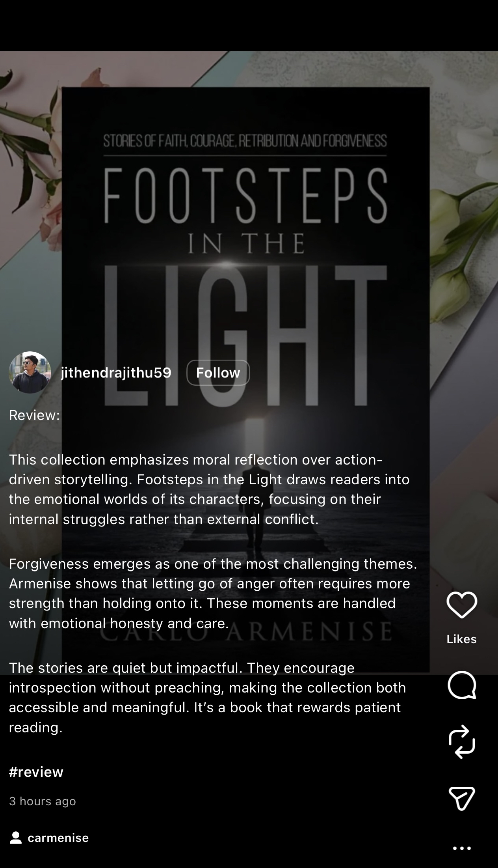Tap the tagged person silhouette icon
498x868 pixels.
[x=16, y=838]
